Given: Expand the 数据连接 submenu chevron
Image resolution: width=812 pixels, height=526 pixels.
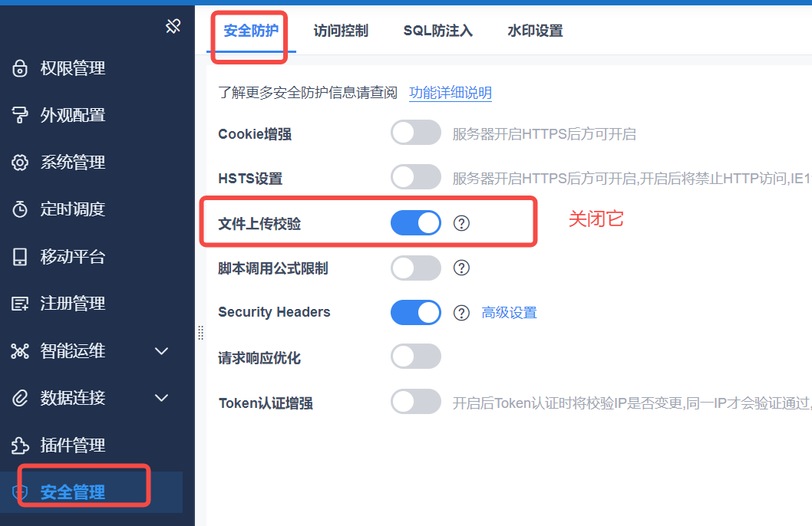Looking at the screenshot, I should point(162,398).
